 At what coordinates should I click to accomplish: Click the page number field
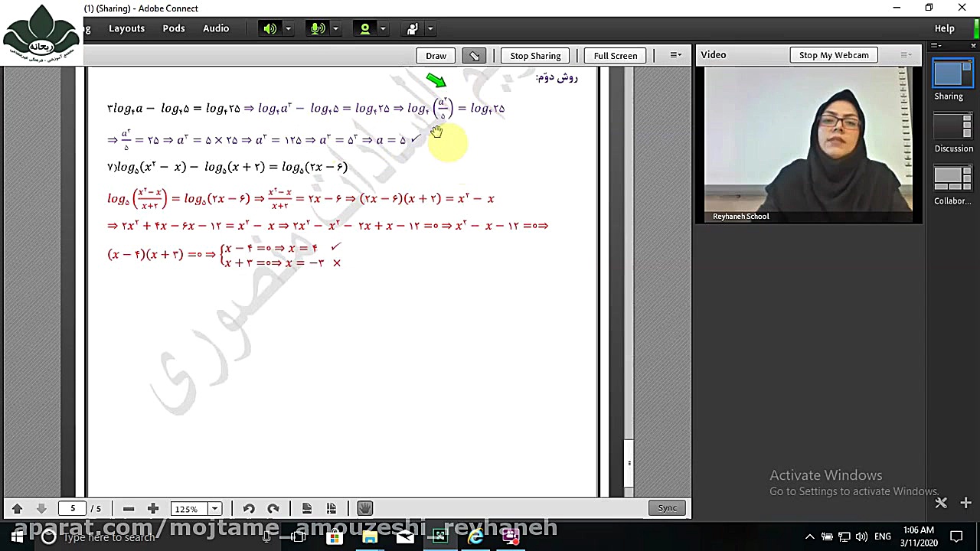73,508
